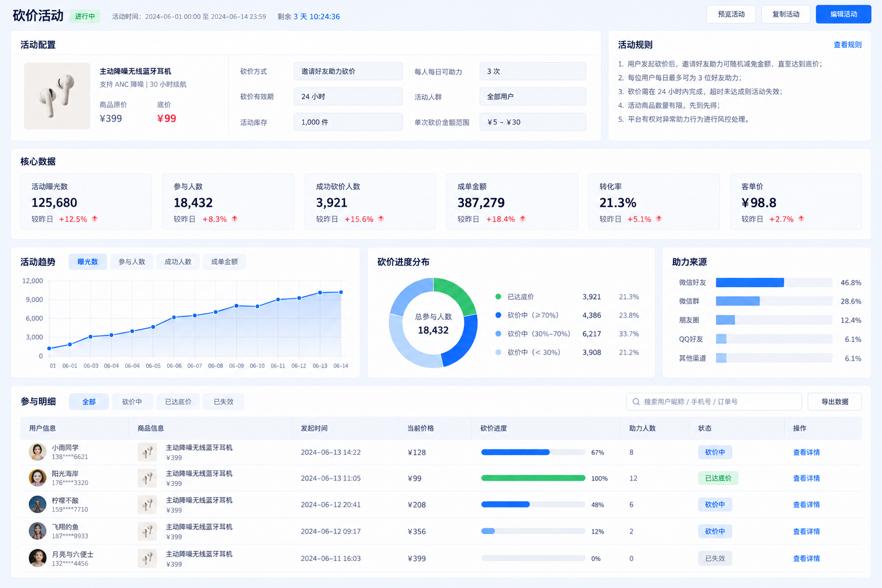Click the 复制活动 button
The width and height of the screenshot is (882, 588).
click(x=786, y=14)
